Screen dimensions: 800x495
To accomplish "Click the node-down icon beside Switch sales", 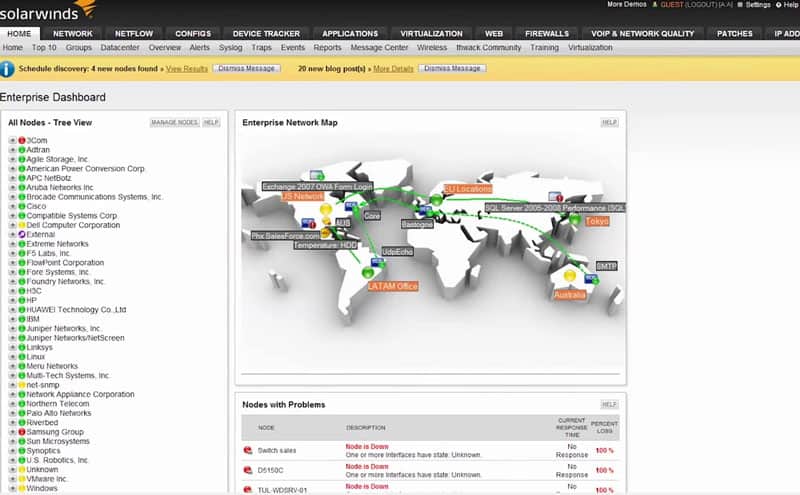I will [248, 450].
